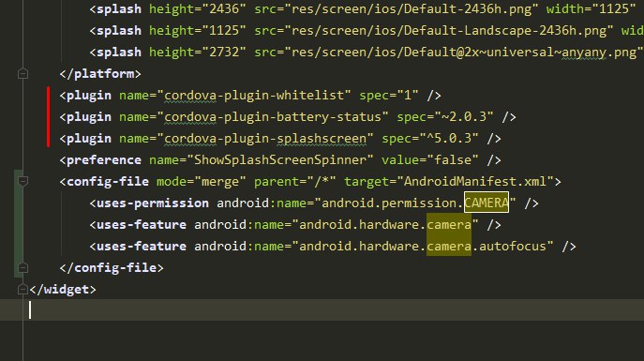Image resolution: width=644 pixels, height=361 pixels.
Task: Collapse fold marker at </platform> line
Action: (23, 74)
